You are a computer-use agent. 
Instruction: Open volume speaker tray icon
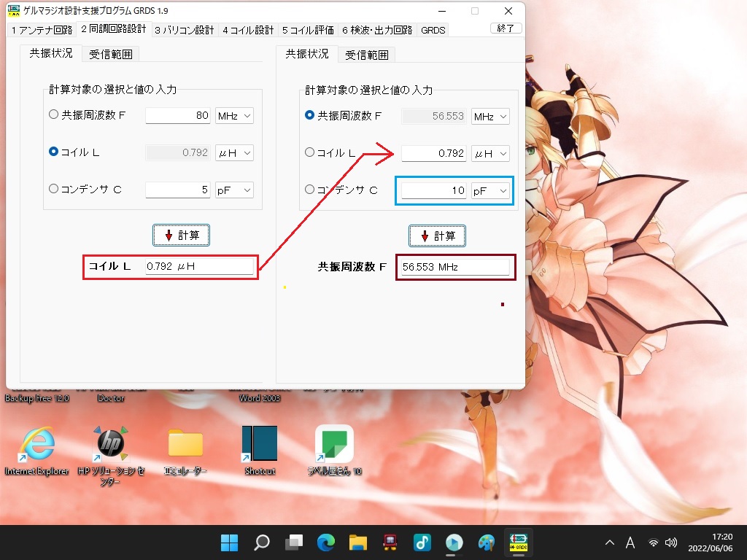671,542
